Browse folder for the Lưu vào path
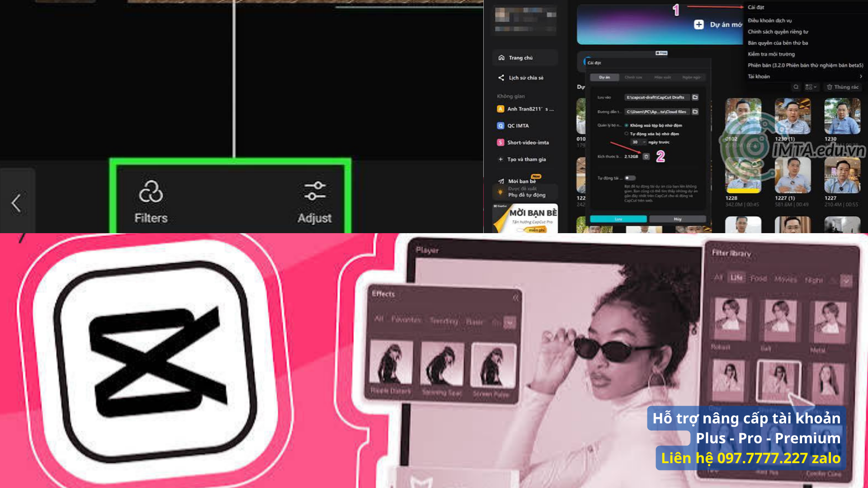The height and width of the screenshot is (488, 868). click(x=695, y=97)
